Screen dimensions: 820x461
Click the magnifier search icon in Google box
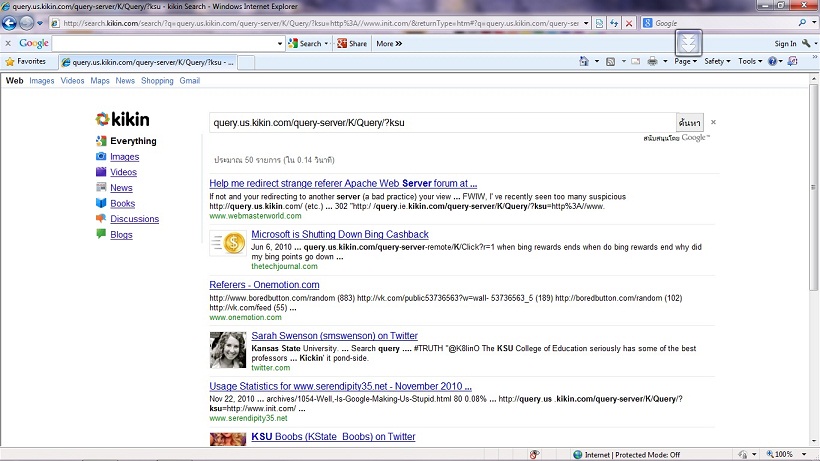click(802, 23)
